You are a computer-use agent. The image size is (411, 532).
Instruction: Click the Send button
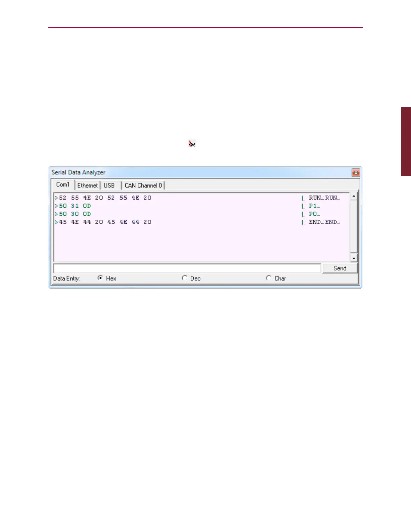click(340, 268)
